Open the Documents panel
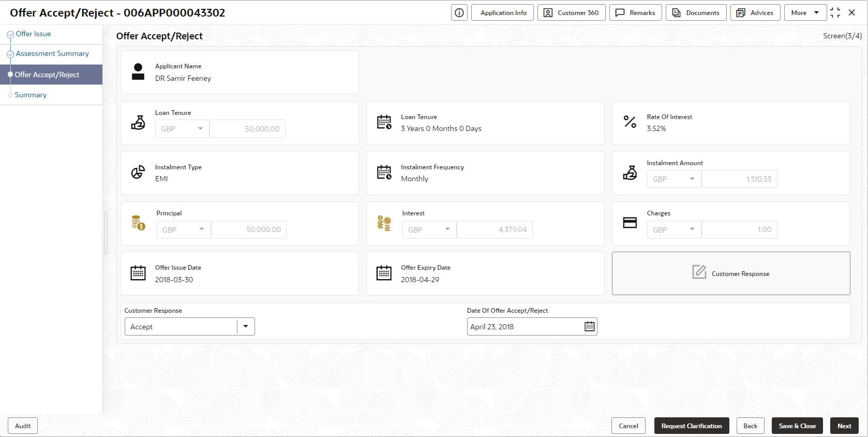 [696, 13]
